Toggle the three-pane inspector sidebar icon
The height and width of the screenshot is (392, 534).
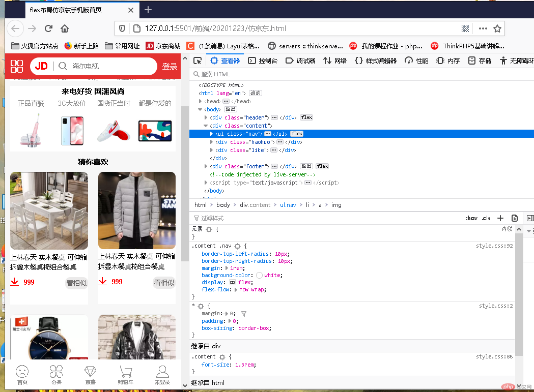(530, 218)
